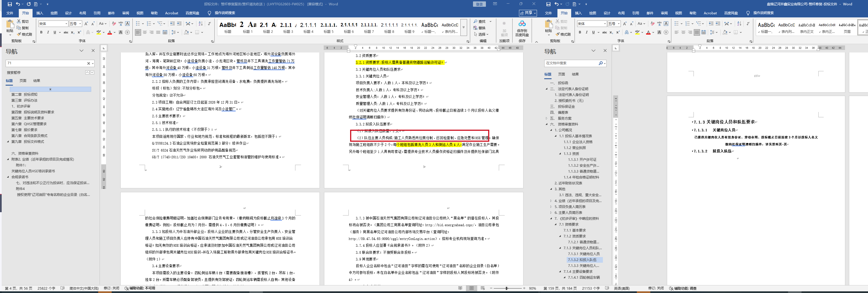Screen dimensions: 868x293
Task: Open font name dropdown in left window
Action: 66,24
